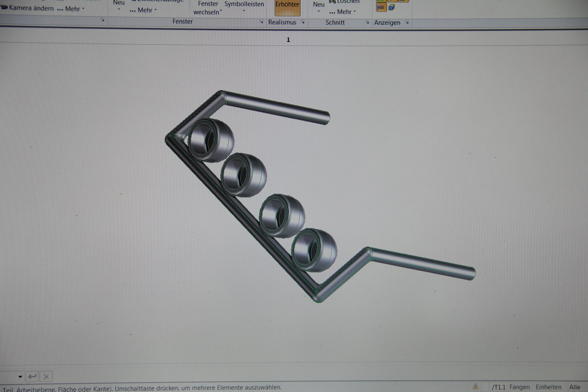This screenshot has width=588, height=392.
Task: Toggle Fangen snapping in status bar
Action: pos(519,387)
